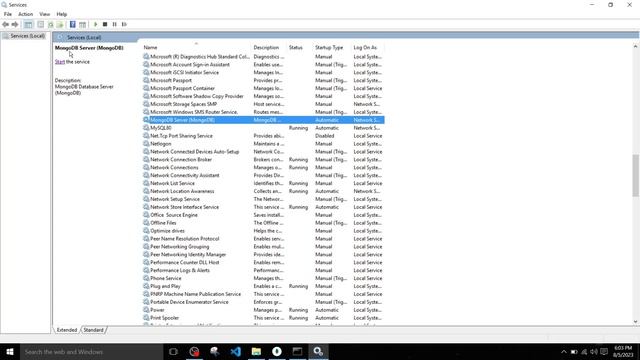Click the Start the service link
The height and width of the screenshot is (360, 640).
(x=60, y=62)
